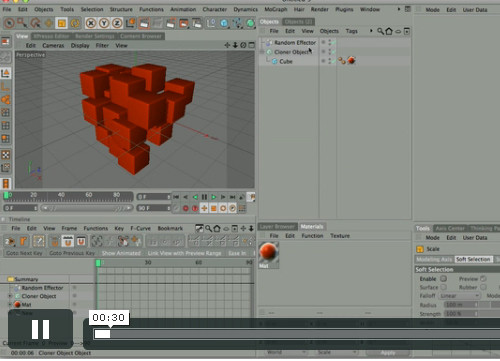Open the green scene objects icon
The height and width of the screenshot is (361, 500).
pyautogui.click(x=251, y=23)
